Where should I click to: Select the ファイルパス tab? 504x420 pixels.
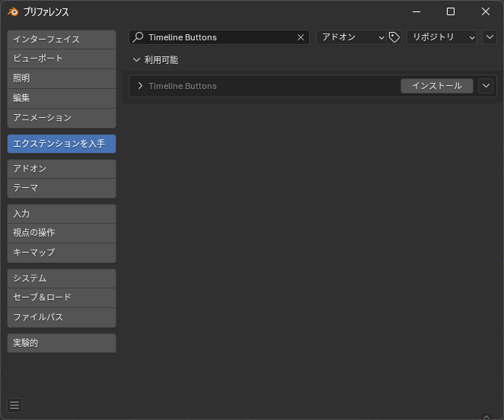62,317
